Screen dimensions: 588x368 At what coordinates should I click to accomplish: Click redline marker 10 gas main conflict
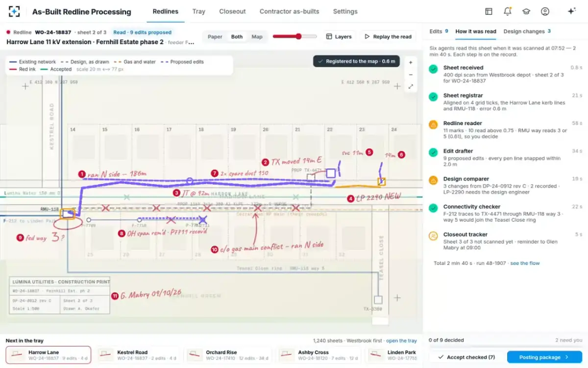(214, 249)
